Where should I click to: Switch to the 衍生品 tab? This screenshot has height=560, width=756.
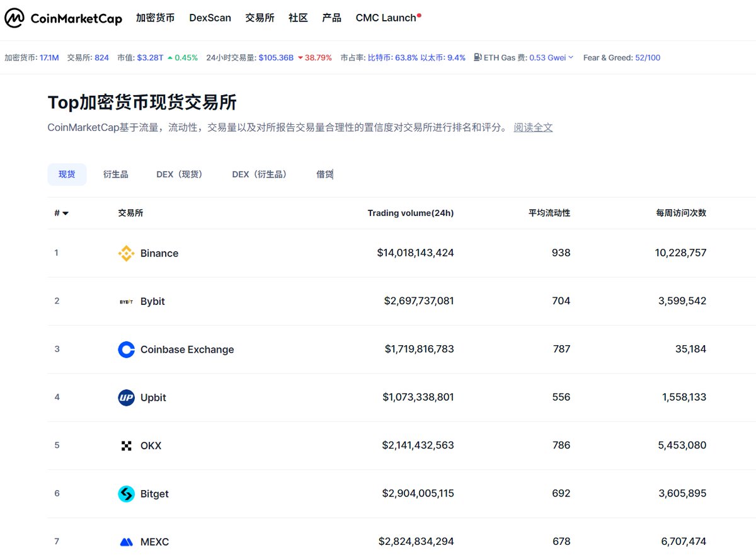coord(116,174)
